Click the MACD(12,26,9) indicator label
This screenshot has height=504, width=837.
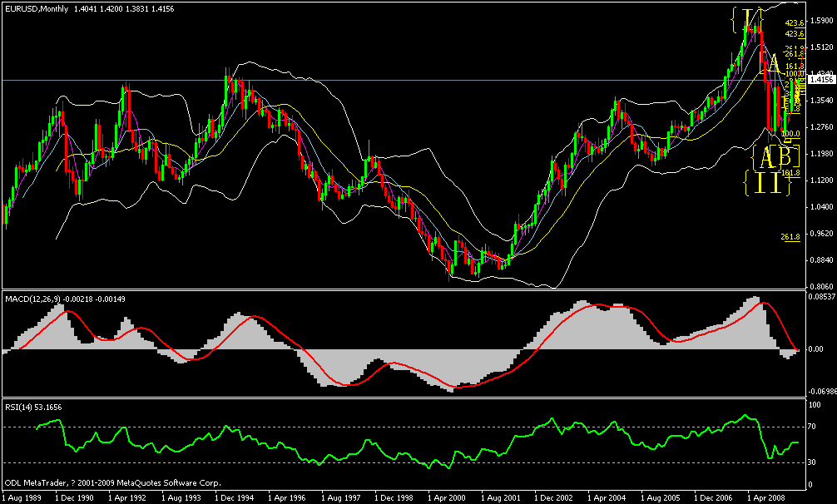tap(33, 299)
